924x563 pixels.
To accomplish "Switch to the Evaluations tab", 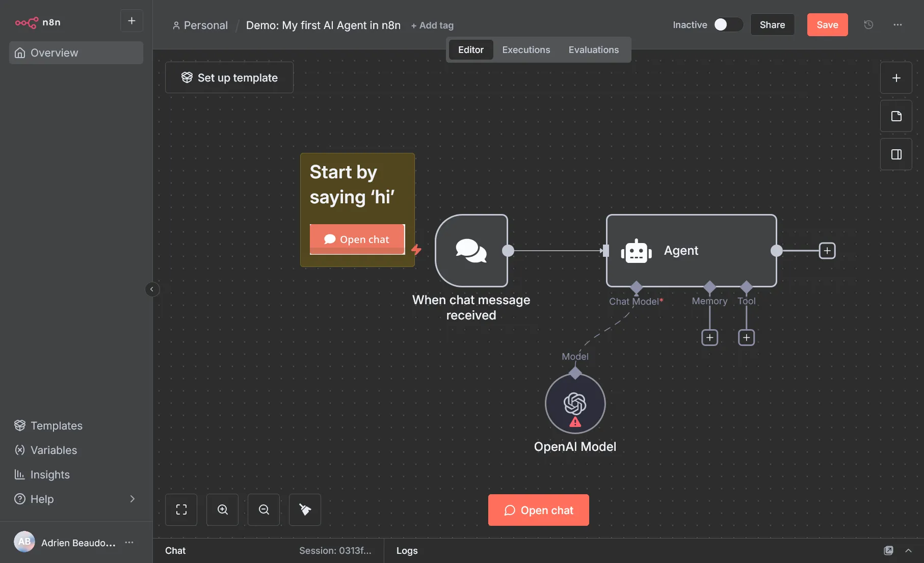I will [593, 49].
